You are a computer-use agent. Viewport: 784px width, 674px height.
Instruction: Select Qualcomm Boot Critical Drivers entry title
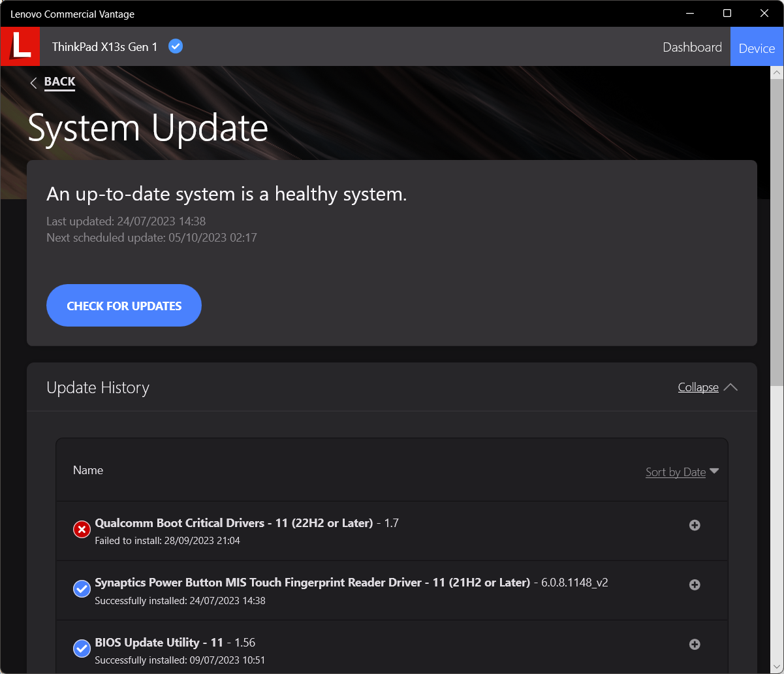tap(234, 523)
